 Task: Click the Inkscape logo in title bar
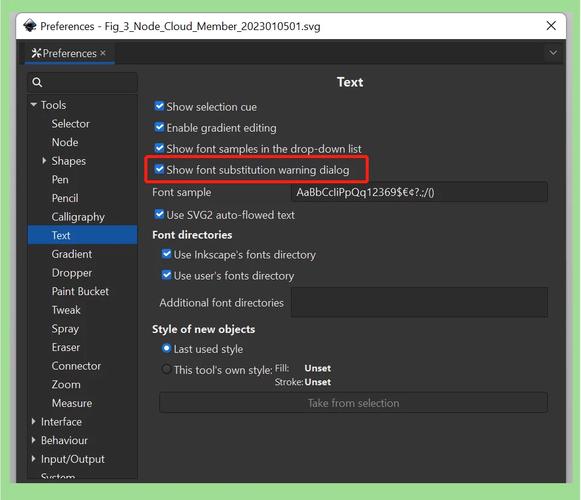pyautogui.click(x=30, y=26)
